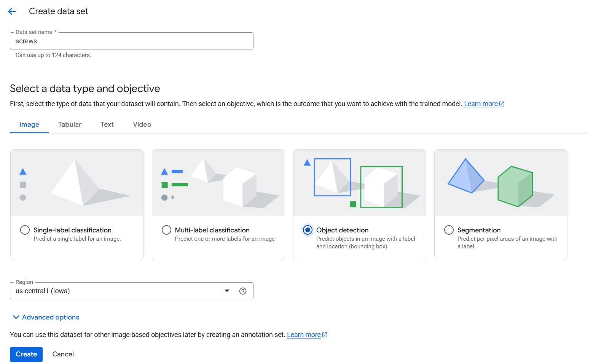Focus the Data set name field
Viewport: 596px width, 364px height.
[132, 41]
